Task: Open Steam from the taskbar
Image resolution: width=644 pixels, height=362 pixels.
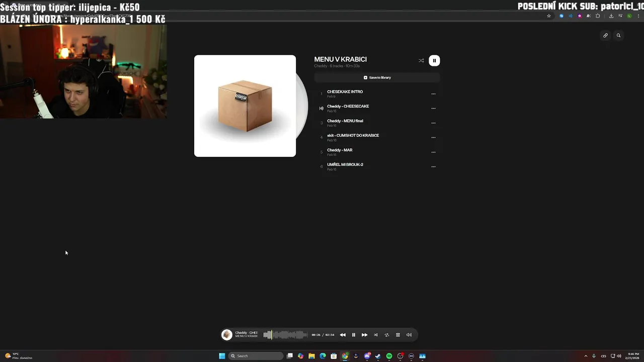Action: coord(378,356)
